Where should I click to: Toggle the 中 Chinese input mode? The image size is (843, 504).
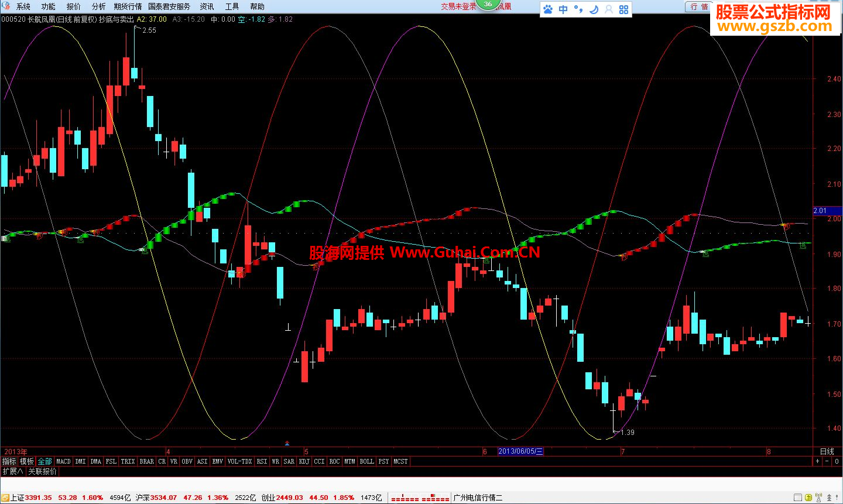pyautogui.click(x=563, y=9)
